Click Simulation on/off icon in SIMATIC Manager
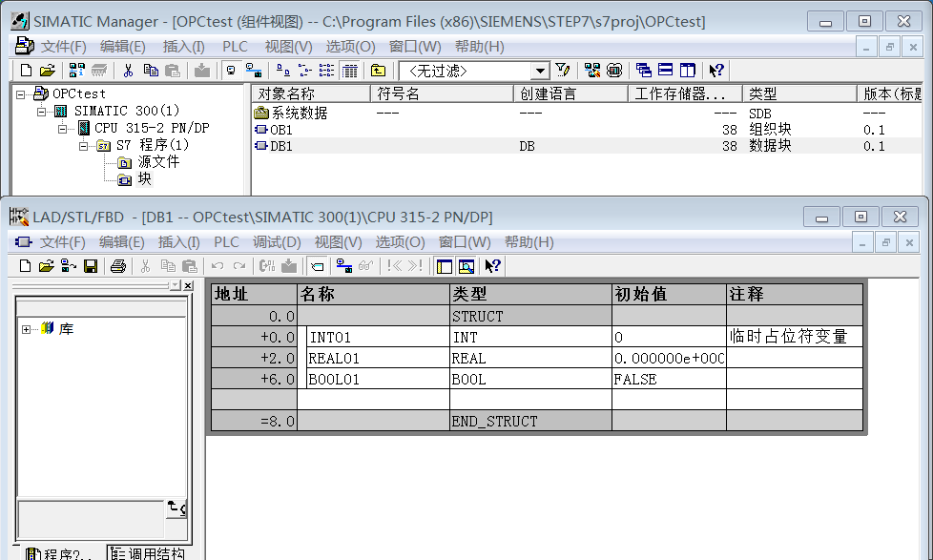The image size is (933, 560). click(614, 71)
